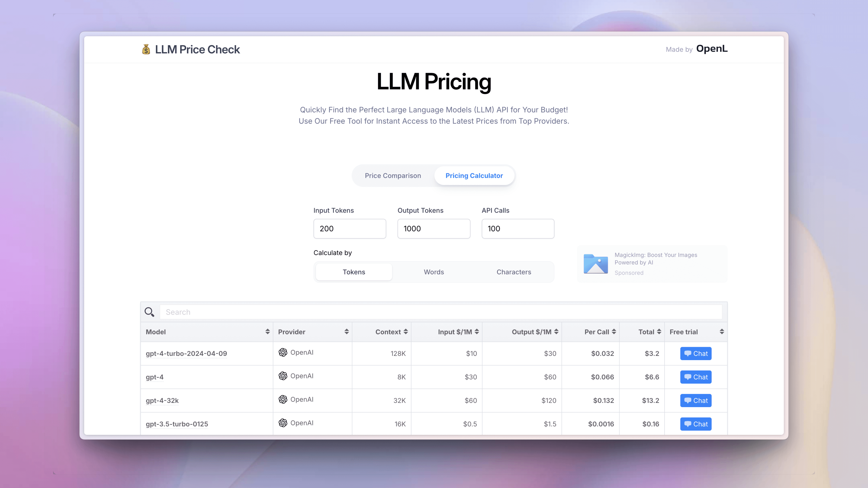Click the search magnifier icon
The image size is (868, 488).
point(149,312)
